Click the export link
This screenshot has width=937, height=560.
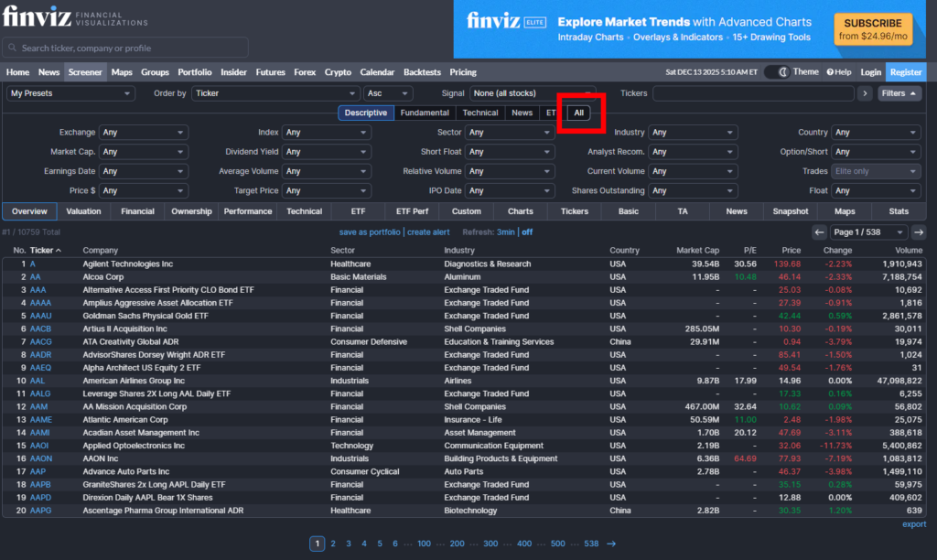tap(914, 524)
